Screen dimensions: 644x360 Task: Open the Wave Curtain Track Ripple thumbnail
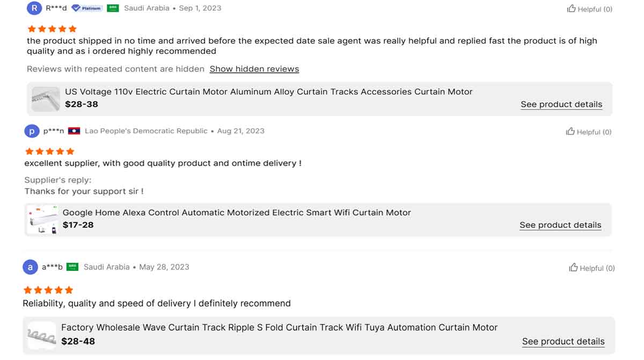(x=41, y=336)
